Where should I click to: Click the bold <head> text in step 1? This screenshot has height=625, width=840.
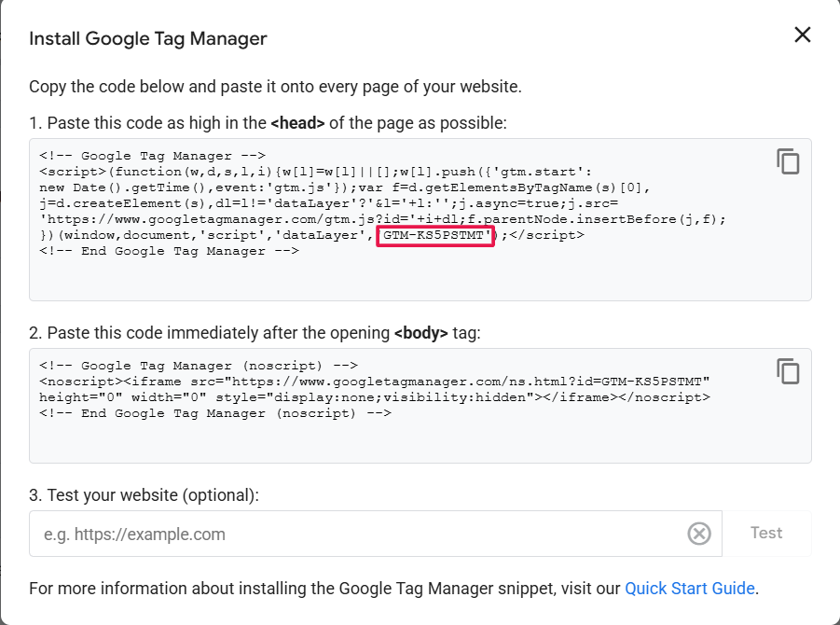click(297, 123)
